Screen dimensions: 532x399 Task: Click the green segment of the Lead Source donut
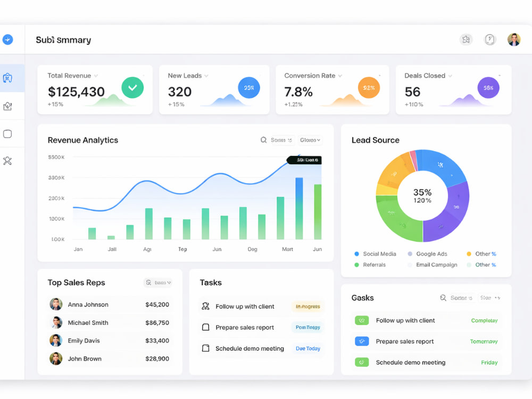397,217
